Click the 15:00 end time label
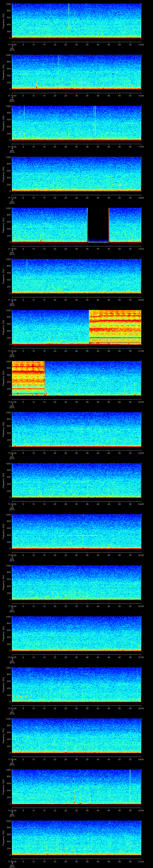Viewport: 153px width, 868px height. 141,44
